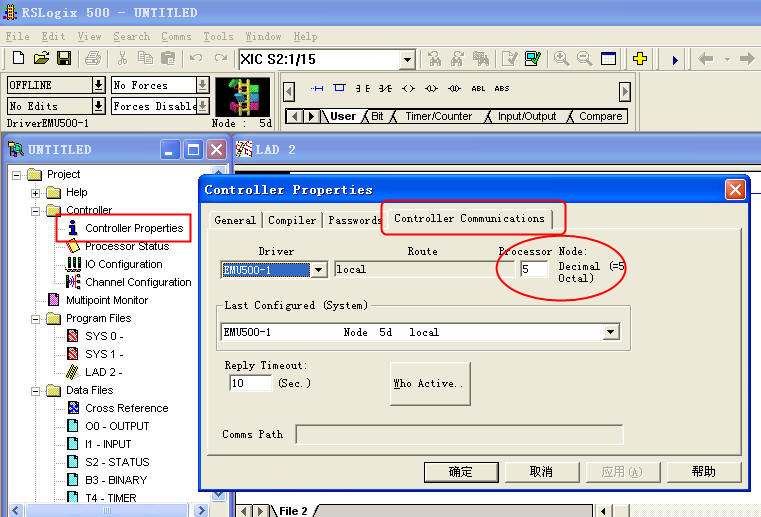Click the yellow plus toolbar icon

640,59
